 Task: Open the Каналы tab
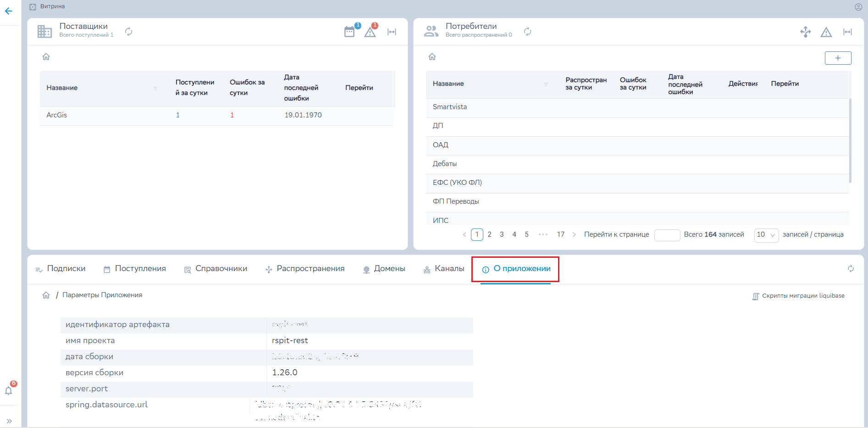coord(444,269)
